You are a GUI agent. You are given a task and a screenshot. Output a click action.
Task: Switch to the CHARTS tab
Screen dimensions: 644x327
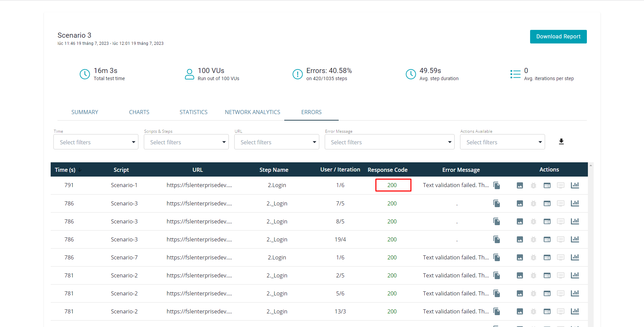[x=139, y=112]
